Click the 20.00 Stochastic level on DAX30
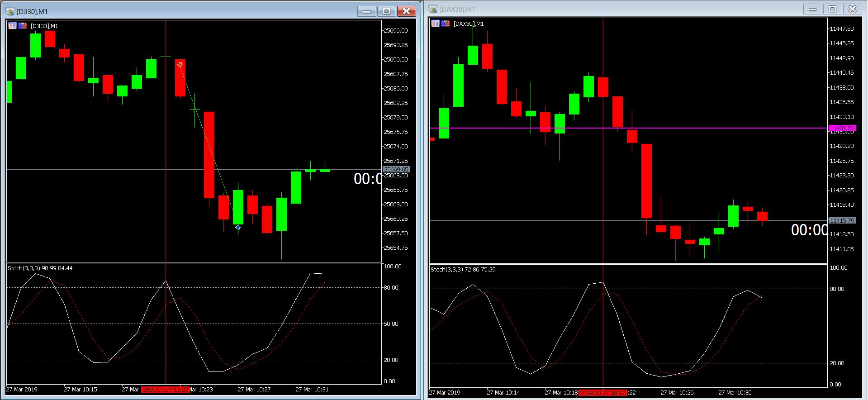 [x=837, y=363]
